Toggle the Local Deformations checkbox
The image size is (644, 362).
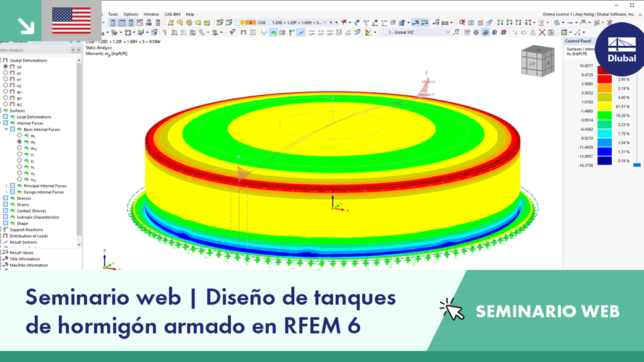6,116
